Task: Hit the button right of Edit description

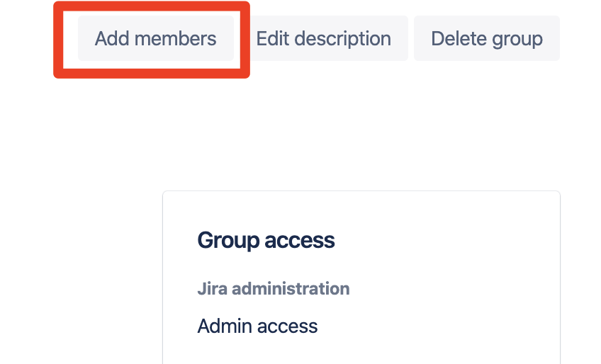Action: [487, 38]
